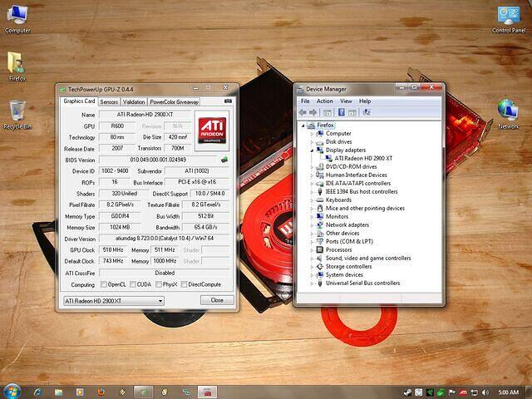Expand the Processors node
The height and width of the screenshot is (399, 532).
(x=312, y=249)
